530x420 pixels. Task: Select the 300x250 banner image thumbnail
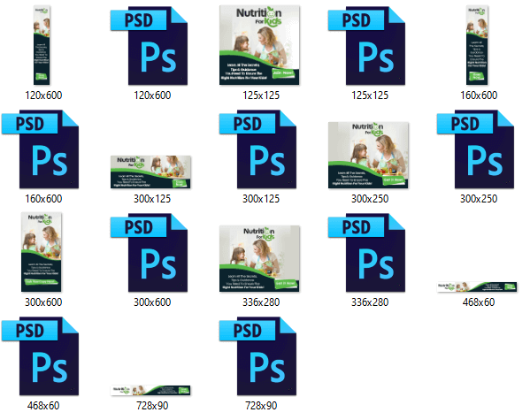368,155
